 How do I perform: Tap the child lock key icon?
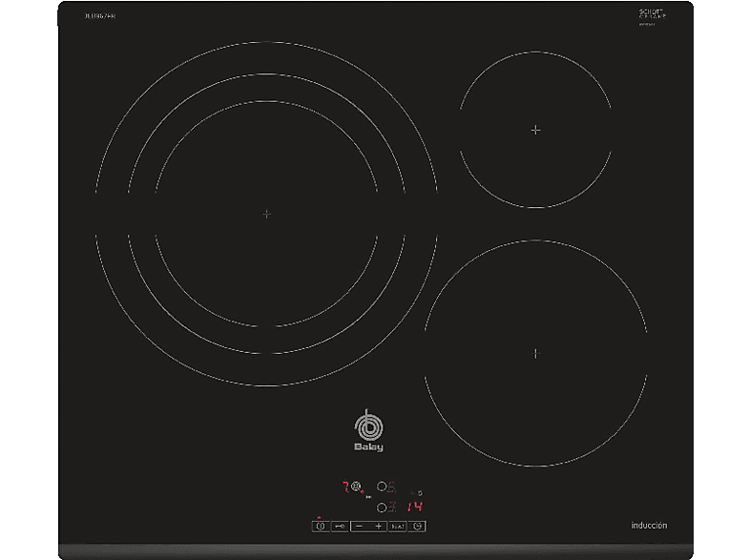pos(340,526)
